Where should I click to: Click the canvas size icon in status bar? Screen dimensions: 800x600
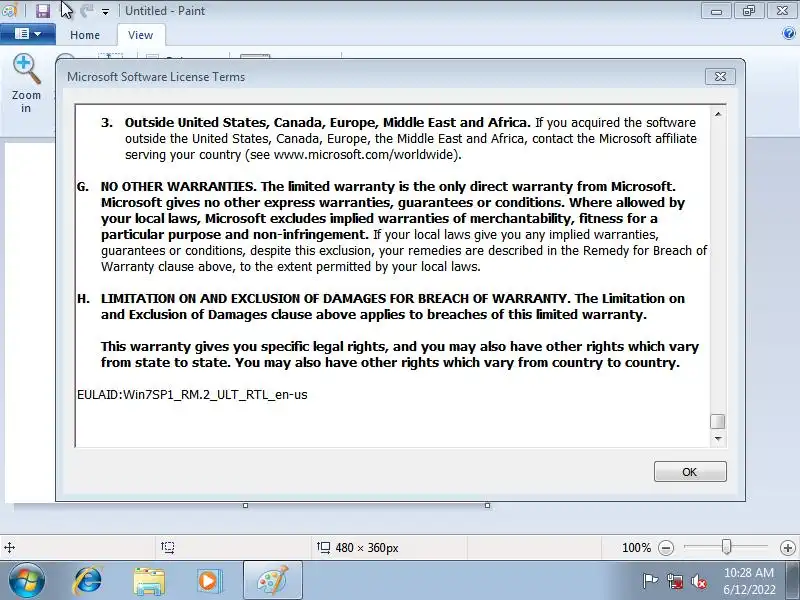click(323, 547)
